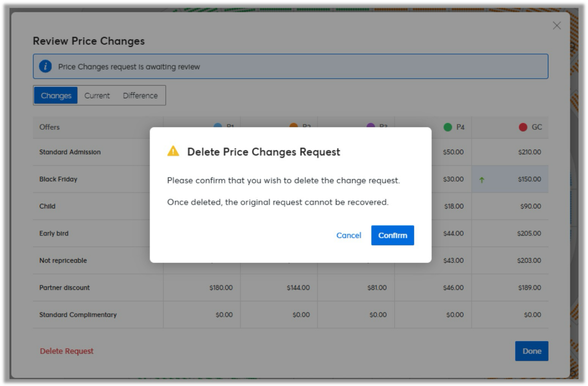Click the Offers column header
This screenshot has width=588, height=386.
pos(49,127)
